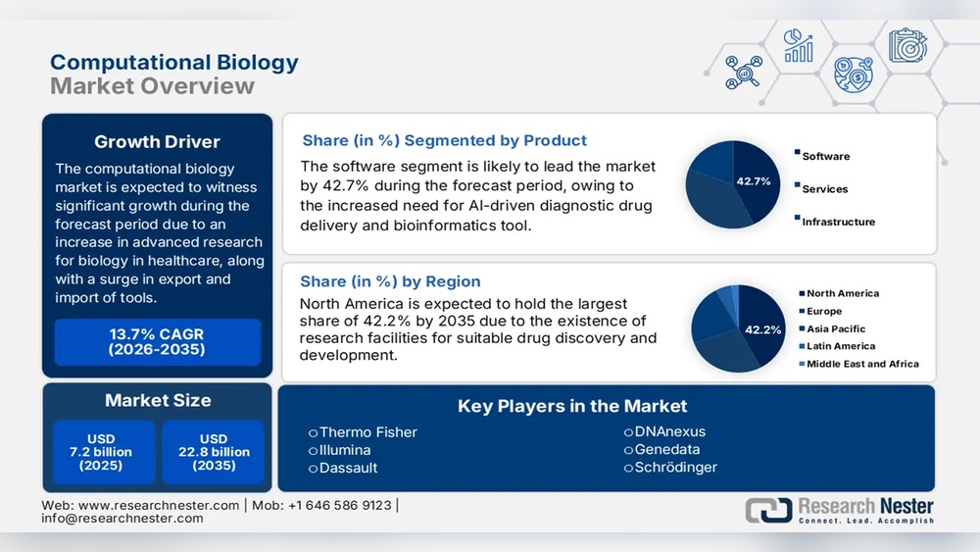Click the Services legend marker
This screenshot has width=980, height=552.
tap(796, 187)
